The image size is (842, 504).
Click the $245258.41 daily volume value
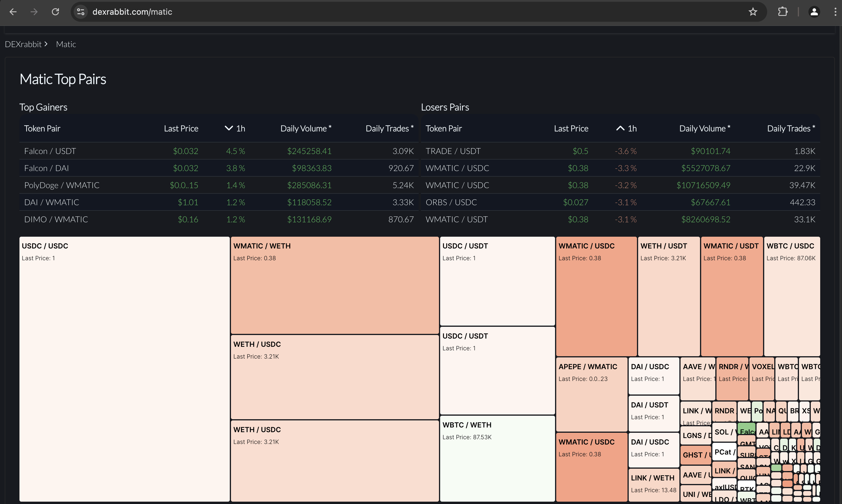tap(309, 151)
